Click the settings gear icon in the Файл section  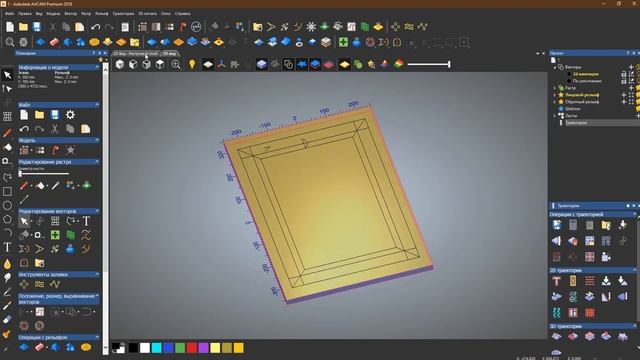click(70, 115)
